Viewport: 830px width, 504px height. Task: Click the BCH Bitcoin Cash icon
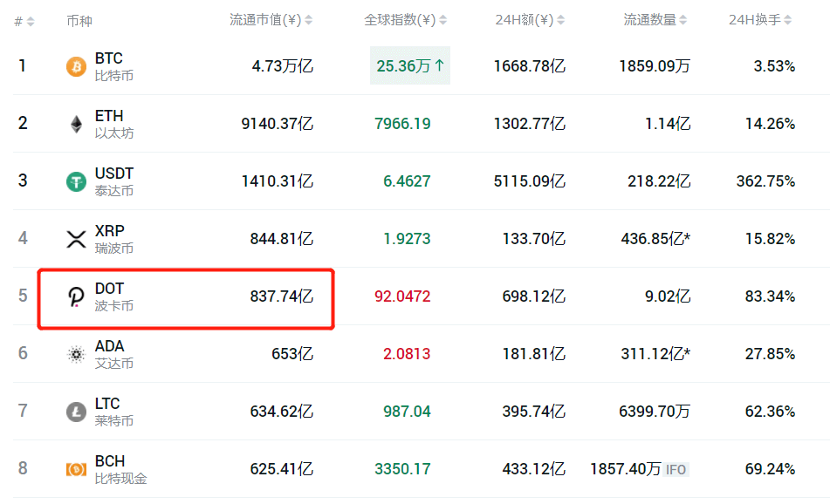pyautogui.click(x=76, y=469)
